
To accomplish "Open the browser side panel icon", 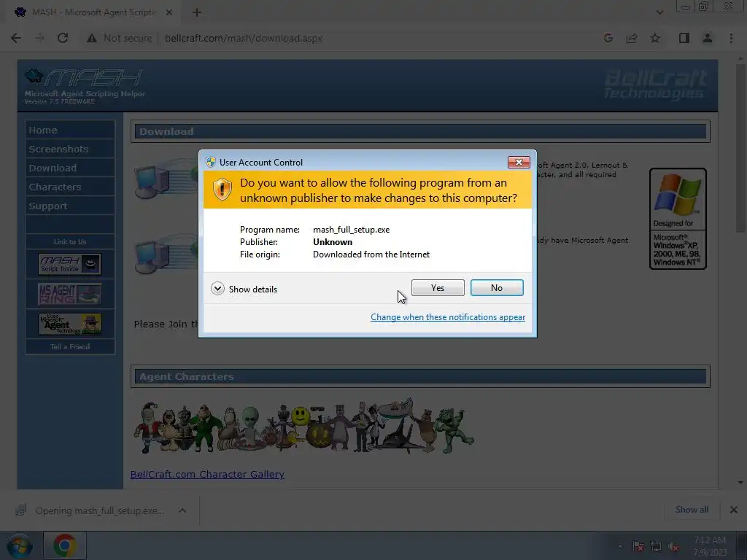I will (684, 38).
